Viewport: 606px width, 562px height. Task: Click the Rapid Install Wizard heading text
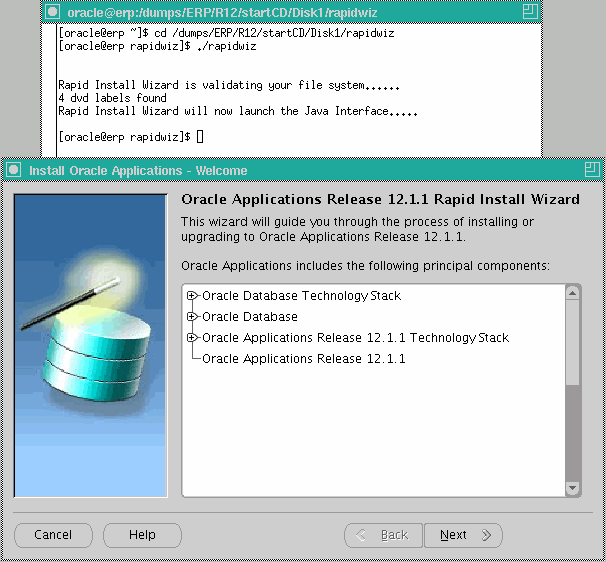[381, 199]
